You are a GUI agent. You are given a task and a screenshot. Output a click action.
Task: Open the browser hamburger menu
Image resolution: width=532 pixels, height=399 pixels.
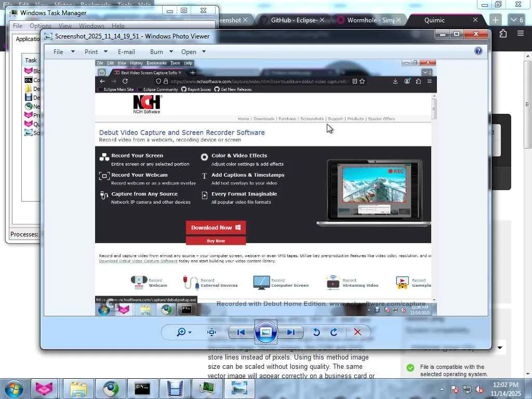click(x=521, y=33)
